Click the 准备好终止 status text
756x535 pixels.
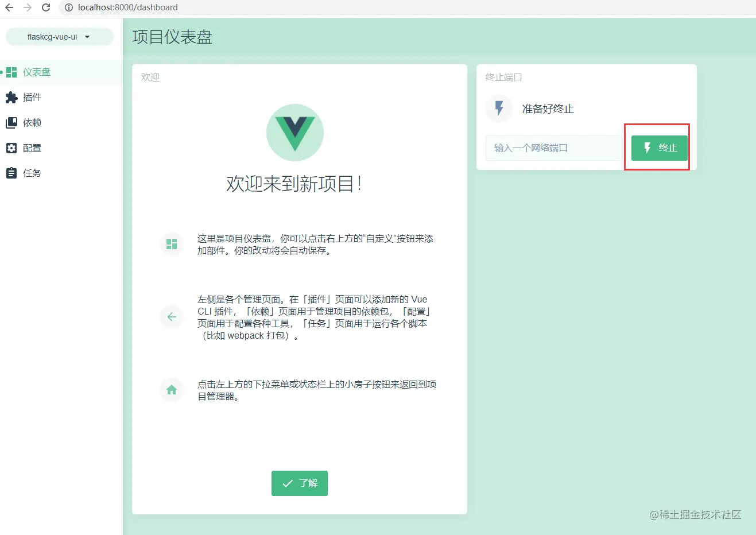[548, 109]
